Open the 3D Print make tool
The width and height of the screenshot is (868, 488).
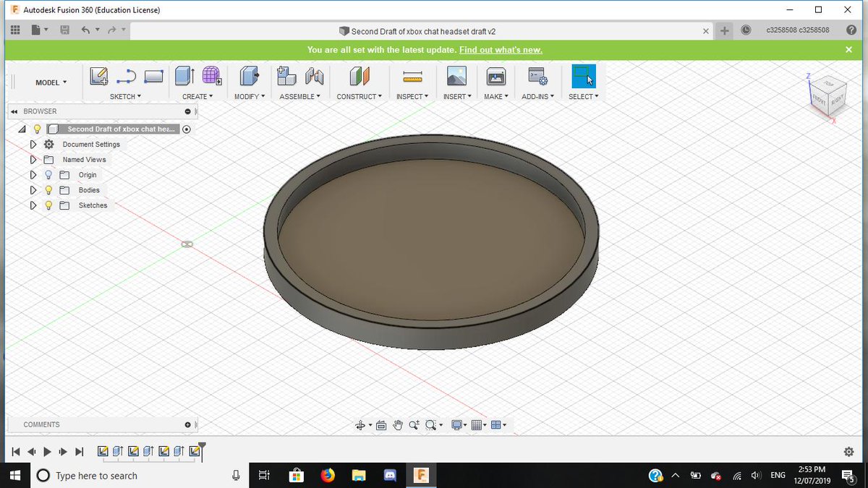495,76
